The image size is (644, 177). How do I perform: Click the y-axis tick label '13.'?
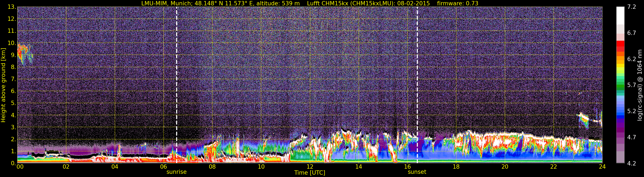[x=12, y=7]
